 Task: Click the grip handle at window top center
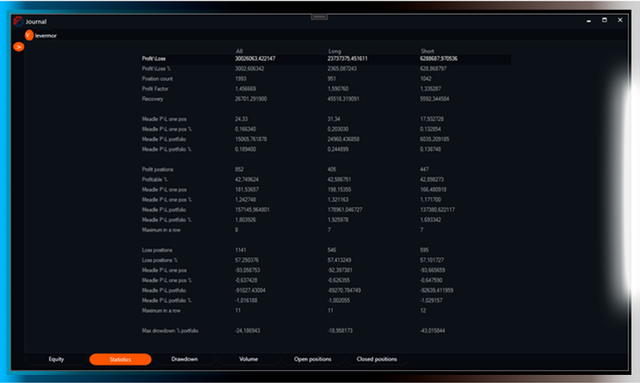click(319, 17)
